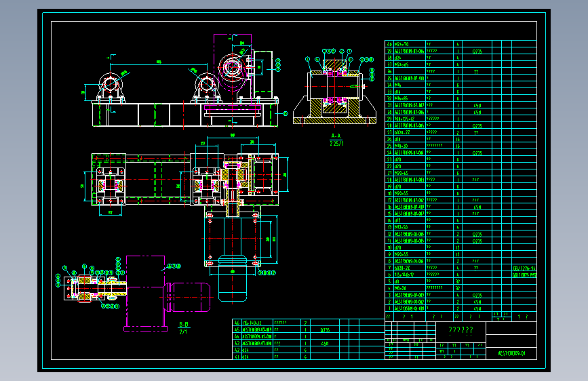Click the Q235 material cell in parts row 28

(477, 126)
